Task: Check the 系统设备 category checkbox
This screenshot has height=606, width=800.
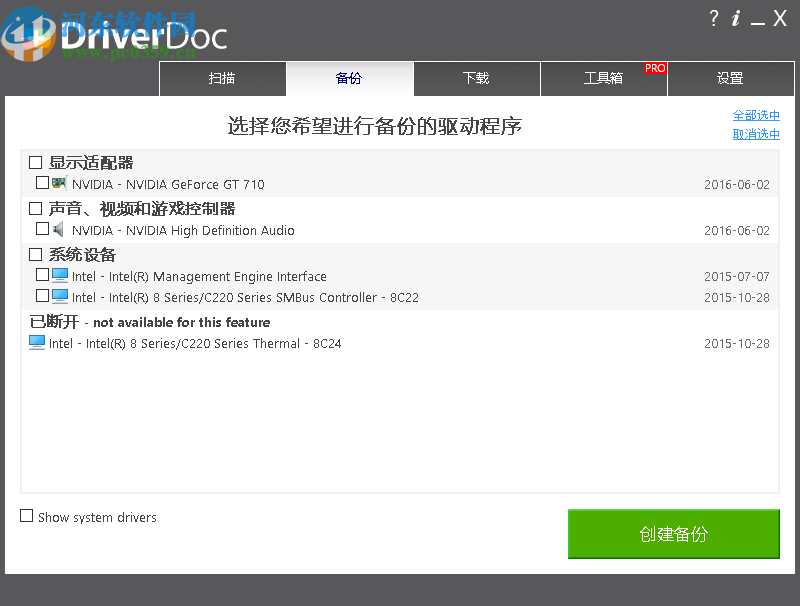Action: (x=35, y=255)
